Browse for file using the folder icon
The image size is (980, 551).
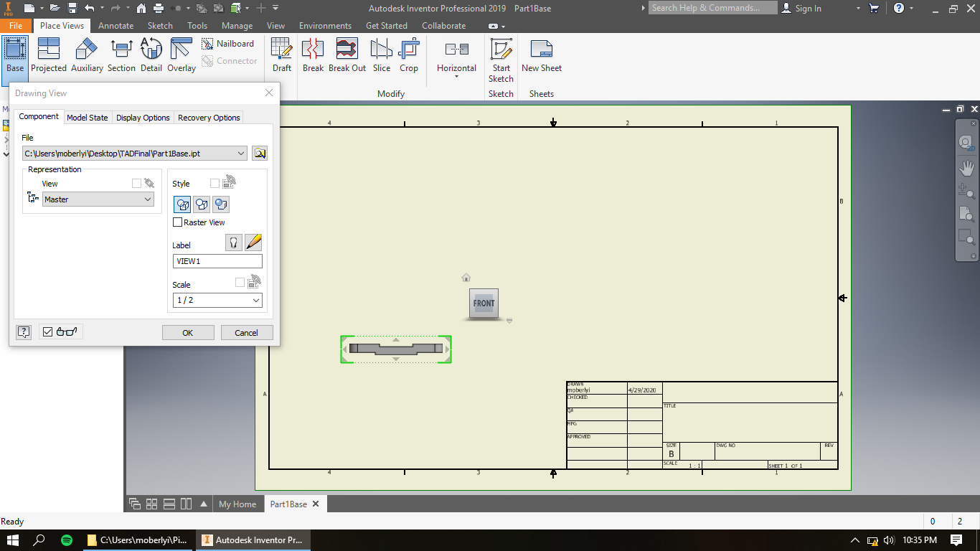[x=260, y=153]
